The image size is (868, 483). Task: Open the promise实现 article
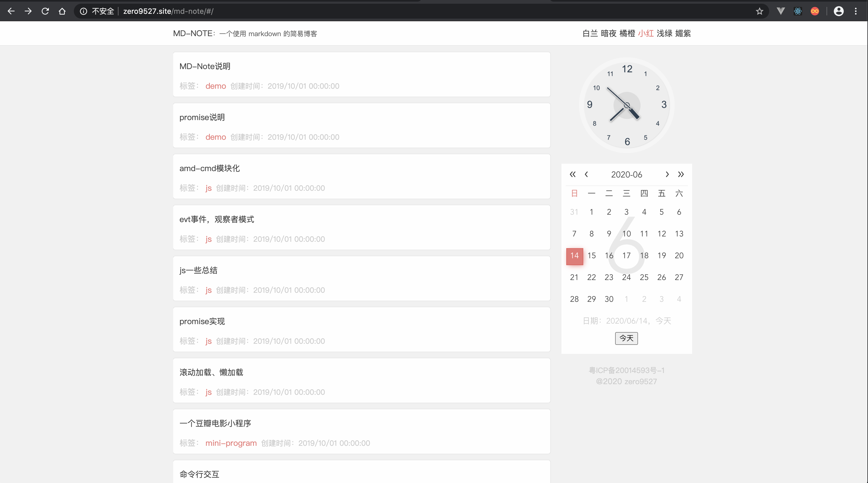[x=202, y=321]
